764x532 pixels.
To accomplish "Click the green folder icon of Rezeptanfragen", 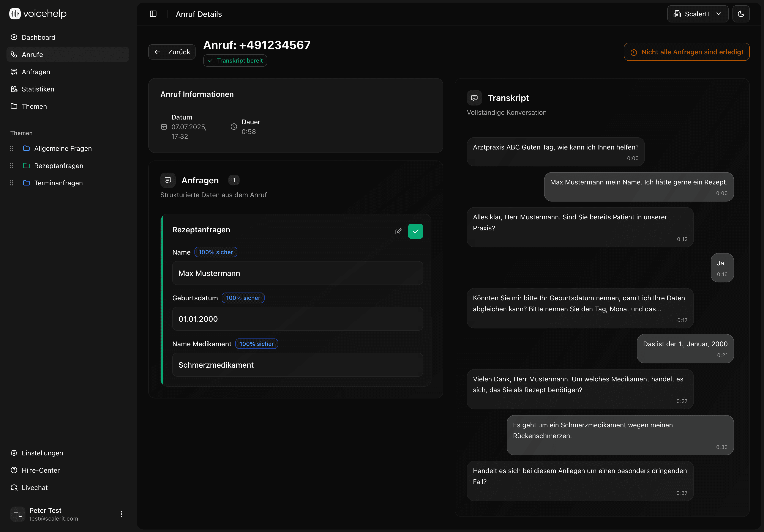I will coord(27,166).
